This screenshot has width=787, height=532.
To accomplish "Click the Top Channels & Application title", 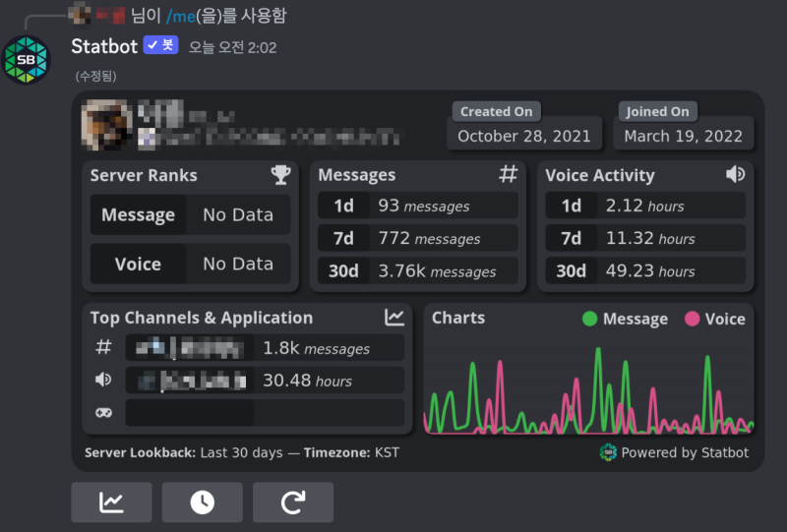I will [202, 318].
